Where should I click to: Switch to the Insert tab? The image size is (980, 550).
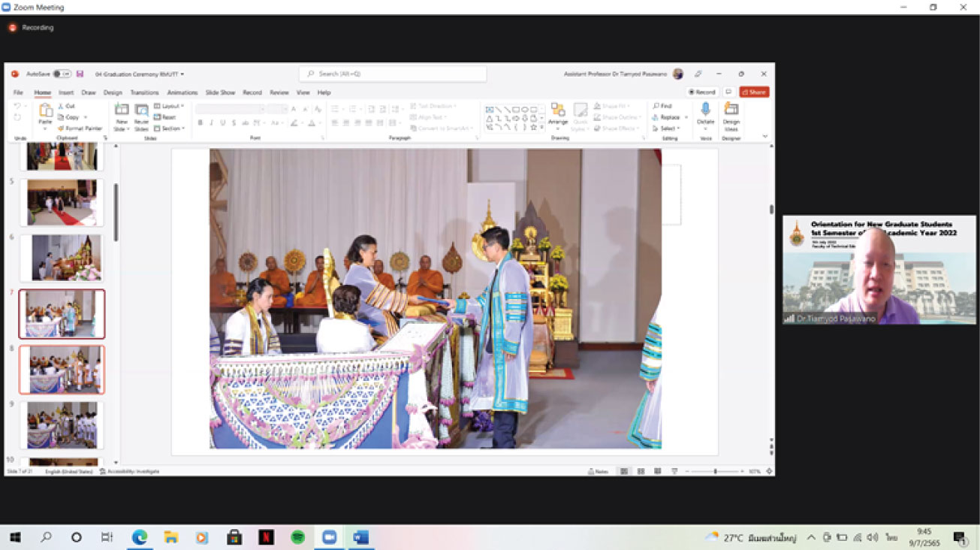(x=66, y=92)
